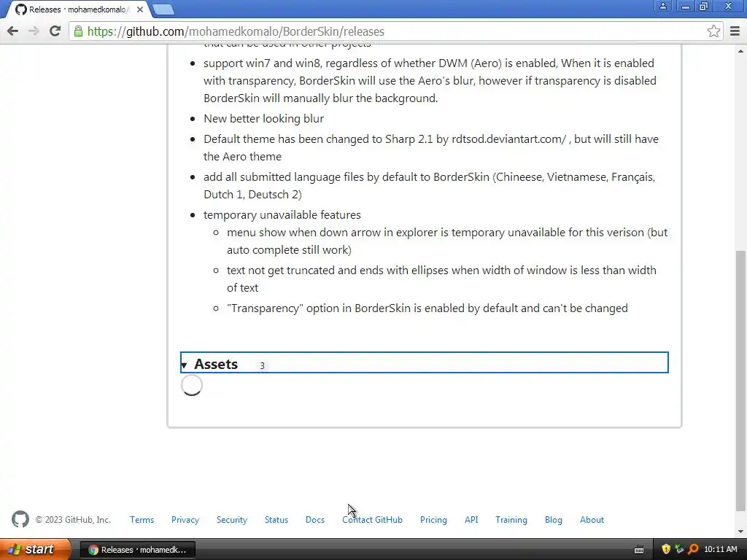
Task: Open the Docs footer link
Action: tap(315, 519)
